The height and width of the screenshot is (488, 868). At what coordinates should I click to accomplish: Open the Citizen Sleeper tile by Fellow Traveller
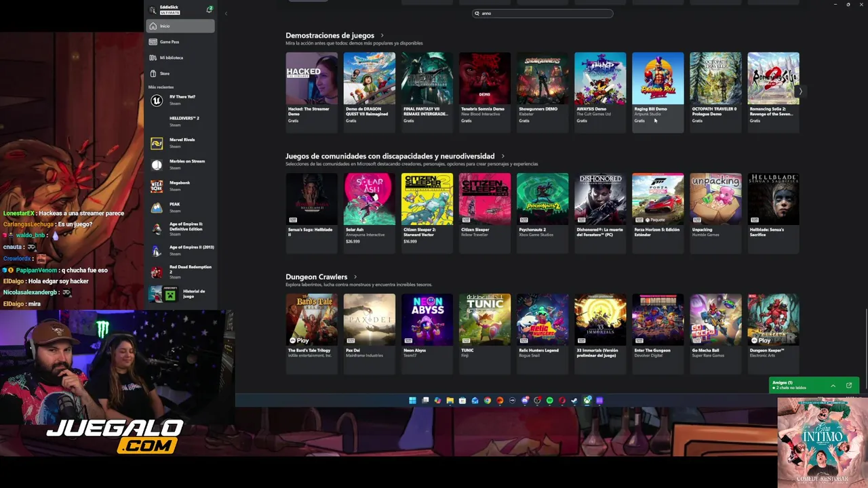(x=484, y=212)
